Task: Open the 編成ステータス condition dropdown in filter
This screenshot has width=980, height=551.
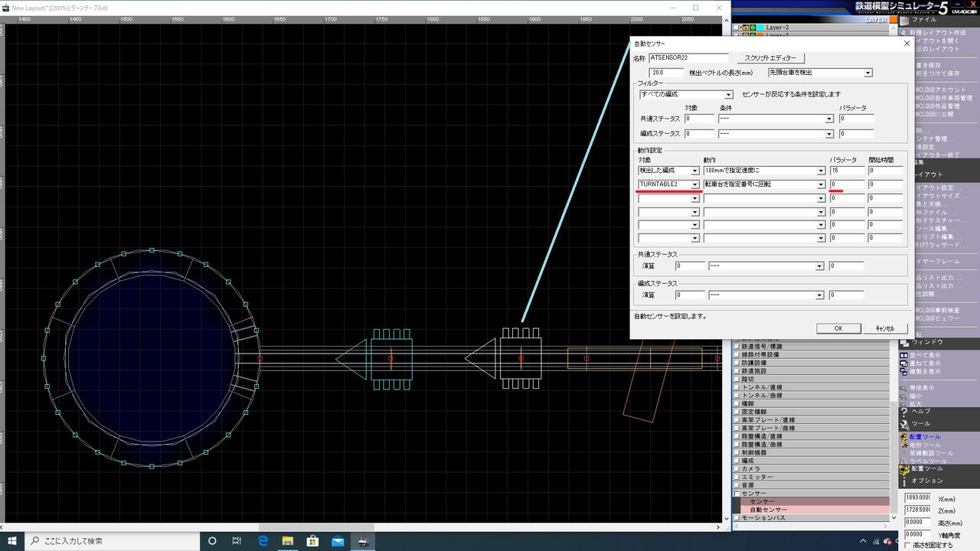Action: point(829,133)
